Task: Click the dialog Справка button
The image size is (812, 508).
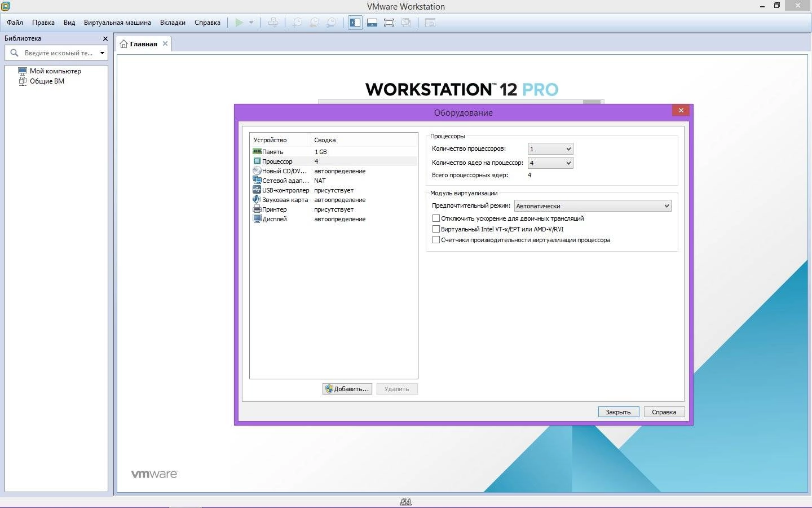Action: click(x=664, y=412)
